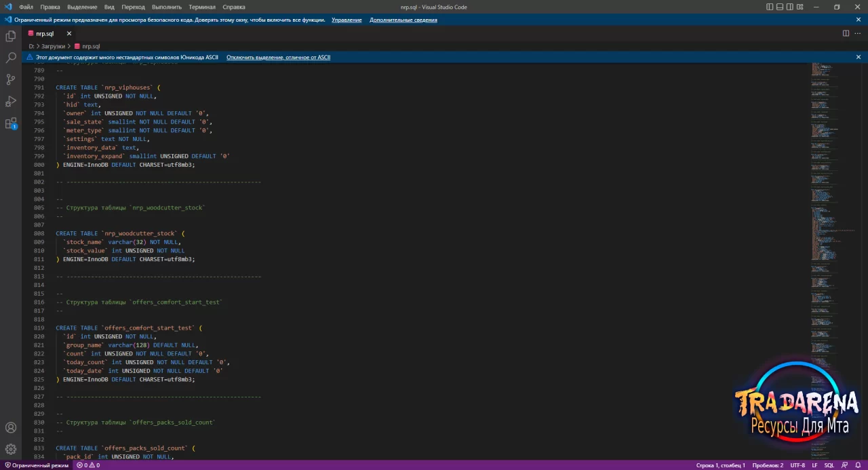868x470 pixels.
Task: Open the Терминал menu
Action: [x=202, y=7]
